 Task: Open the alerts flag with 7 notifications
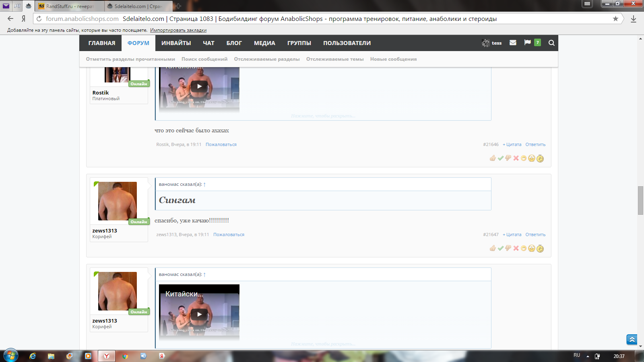[x=532, y=43]
